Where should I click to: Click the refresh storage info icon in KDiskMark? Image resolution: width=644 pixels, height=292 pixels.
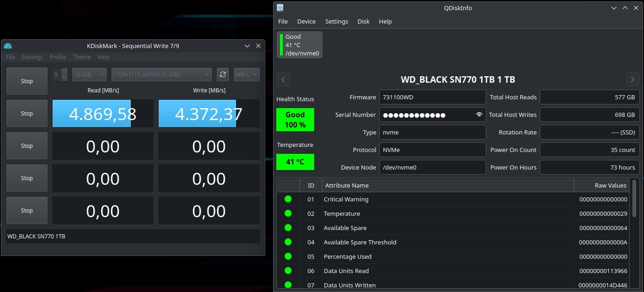pos(223,74)
